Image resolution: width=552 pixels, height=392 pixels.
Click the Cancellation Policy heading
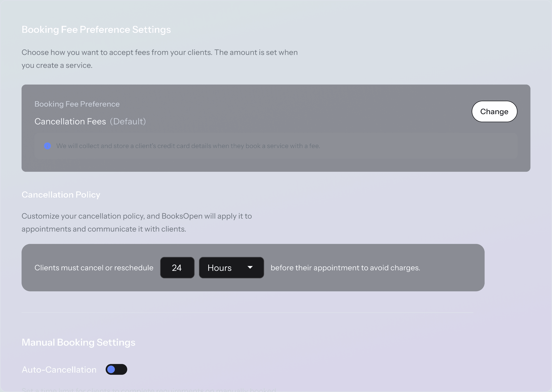61,195
